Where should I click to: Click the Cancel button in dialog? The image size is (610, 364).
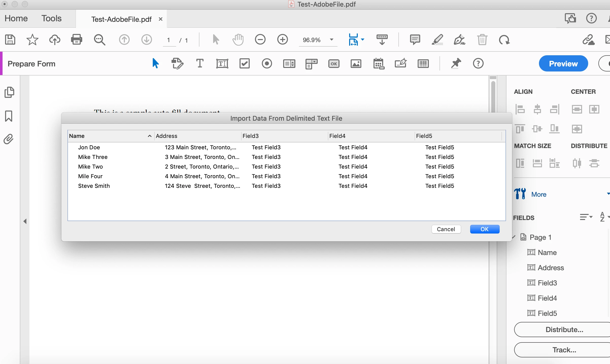pyautogui.click(x=446, y=229)
